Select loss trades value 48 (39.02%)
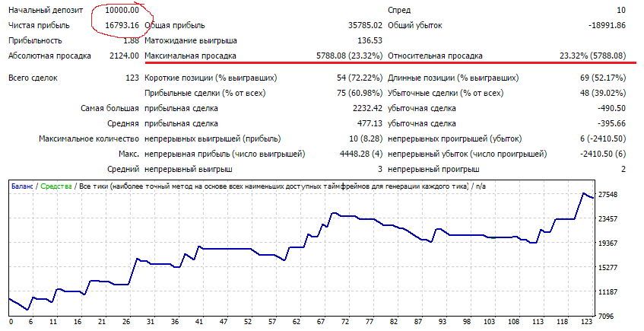 [x=603, y=93]
